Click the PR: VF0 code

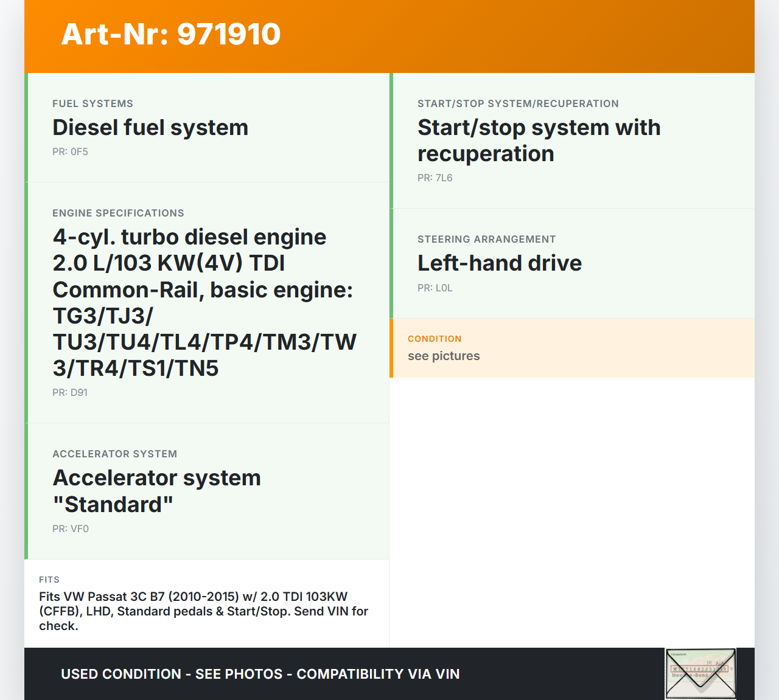point(71,529)
